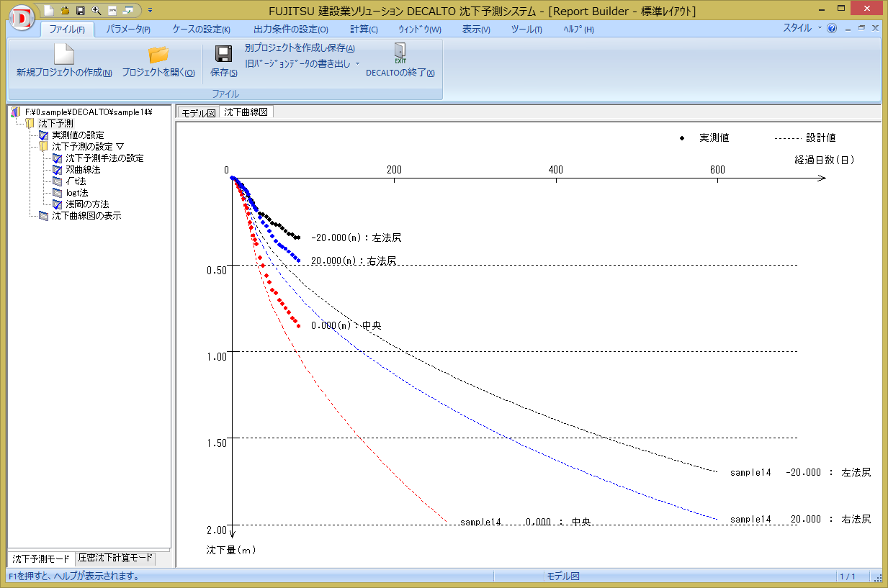
Task: Open the スタイル dropdown menu
Action: (802, 28)
